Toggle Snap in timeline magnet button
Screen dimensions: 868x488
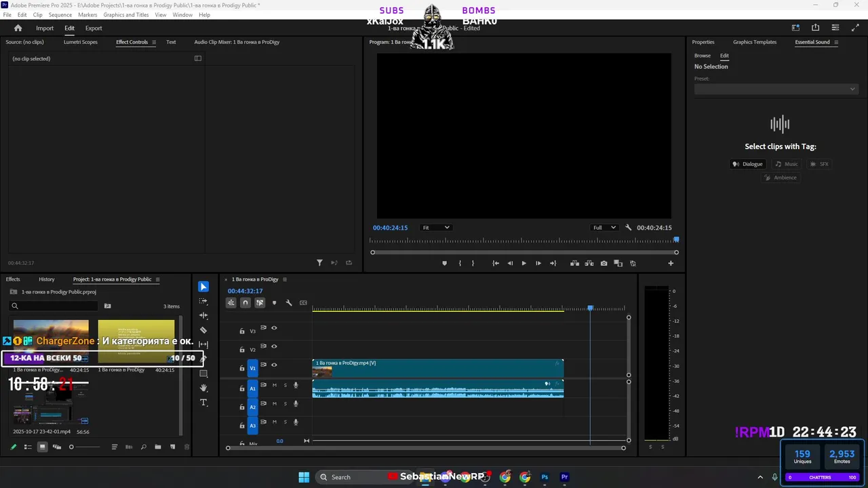[x=245, y=303]
